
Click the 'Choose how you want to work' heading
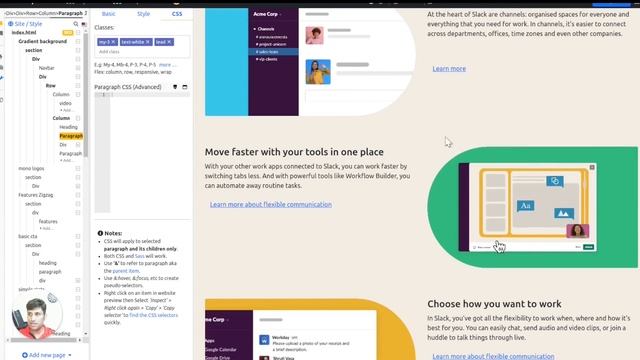494,304
